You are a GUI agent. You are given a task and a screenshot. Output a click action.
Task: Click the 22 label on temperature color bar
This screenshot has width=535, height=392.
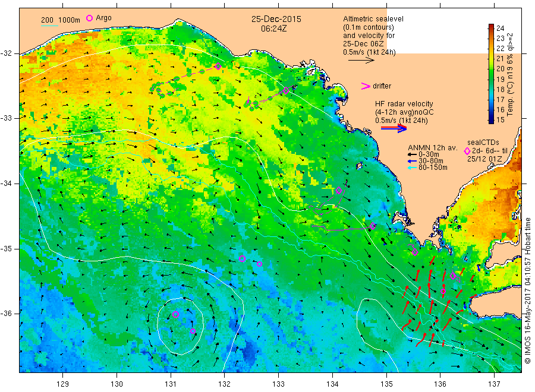coord(500,48)
